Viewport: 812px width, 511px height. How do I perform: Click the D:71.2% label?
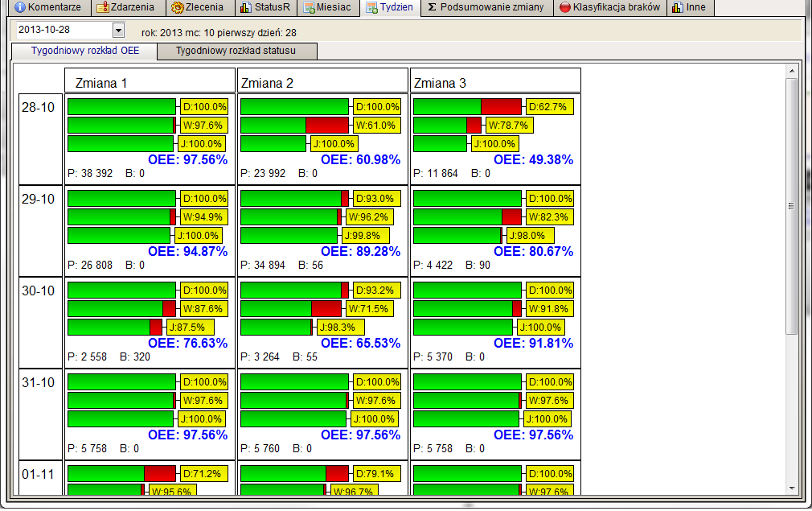click(x=203, y=474)
